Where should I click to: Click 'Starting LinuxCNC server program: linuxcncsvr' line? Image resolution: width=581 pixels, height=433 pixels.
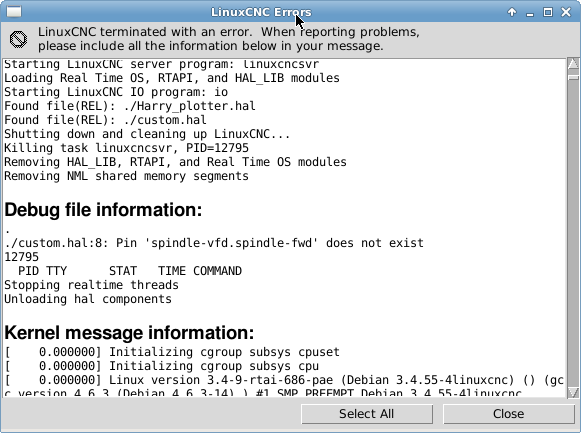point(161,64)
